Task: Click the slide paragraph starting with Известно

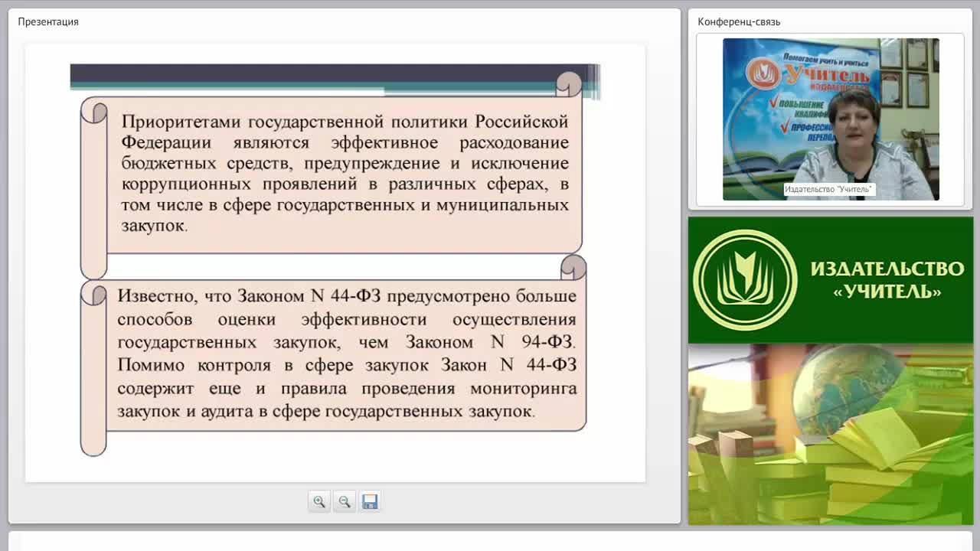Action: [347, 354]
